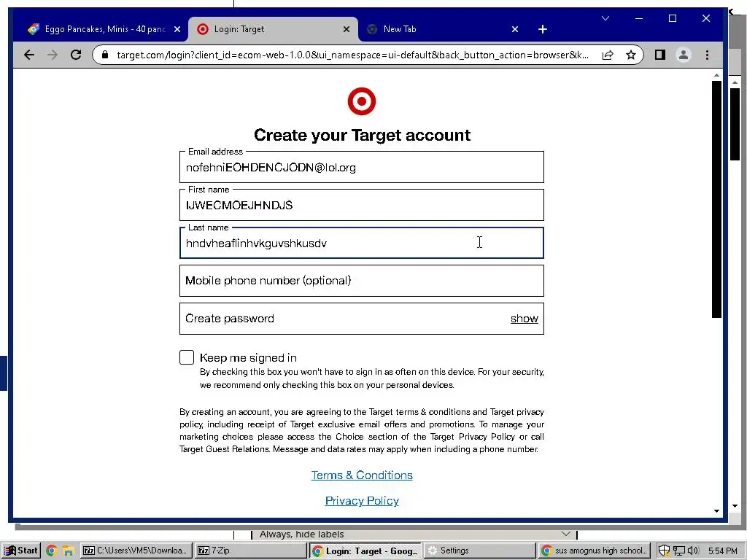Click the Chrome forward arrow
The height and width of the screenshot is (560, 747).
tap(53, 55)
